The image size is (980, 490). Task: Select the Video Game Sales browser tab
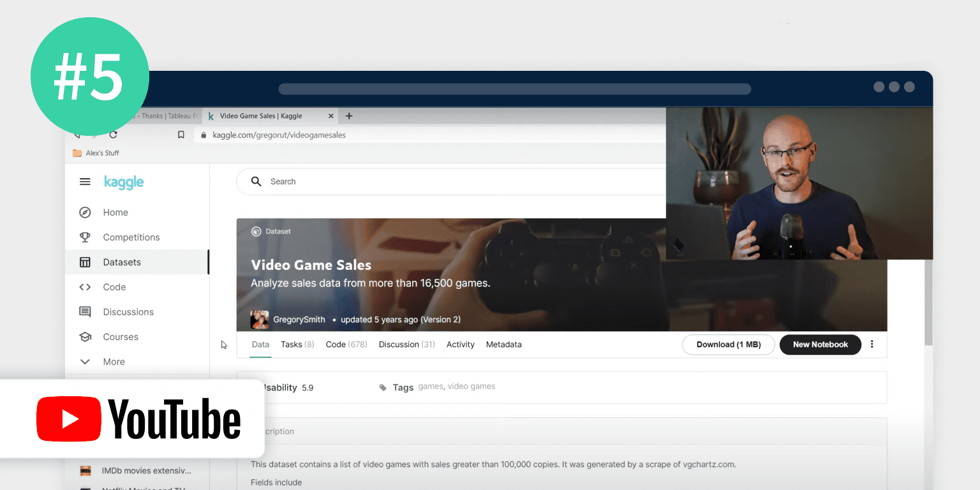click(x=271, y=116)
